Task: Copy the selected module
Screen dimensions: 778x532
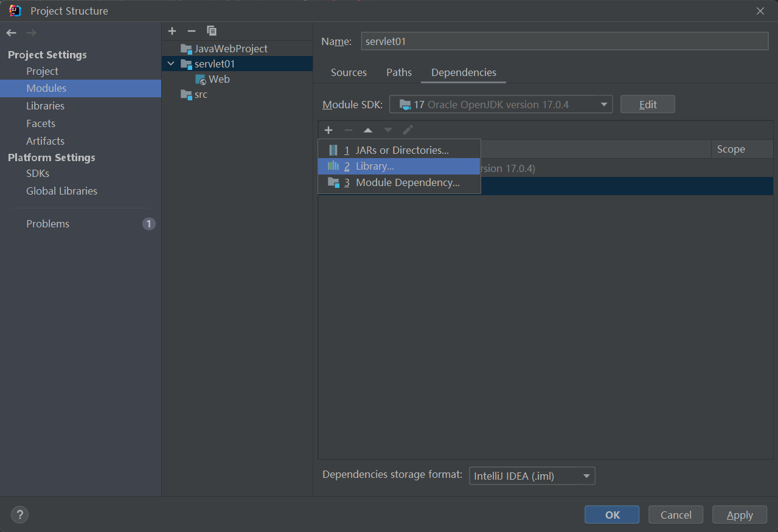Action: (212, 31)
